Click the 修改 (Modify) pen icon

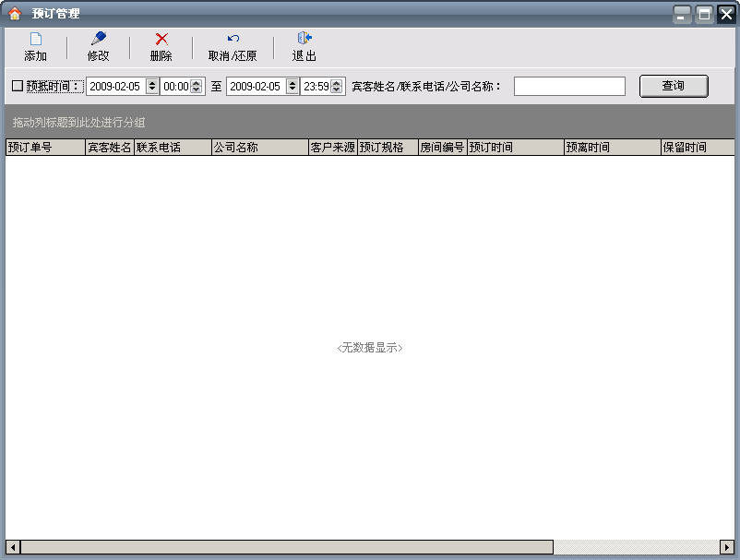click(98, 39)
